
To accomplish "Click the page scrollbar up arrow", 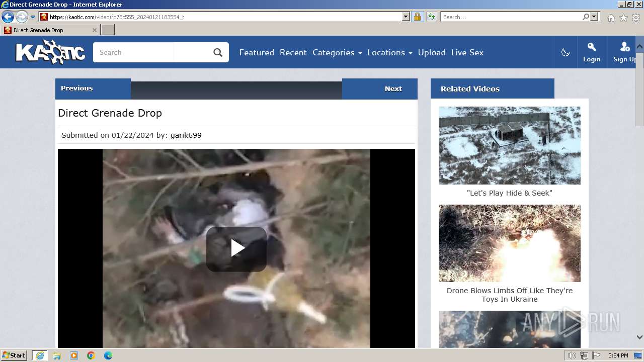I will click(x=639, y=47).
